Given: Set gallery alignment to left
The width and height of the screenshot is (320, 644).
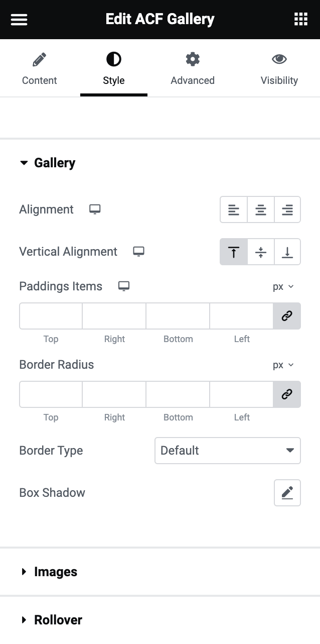Looking at the screenshot, I should click(x=234, y=209).
